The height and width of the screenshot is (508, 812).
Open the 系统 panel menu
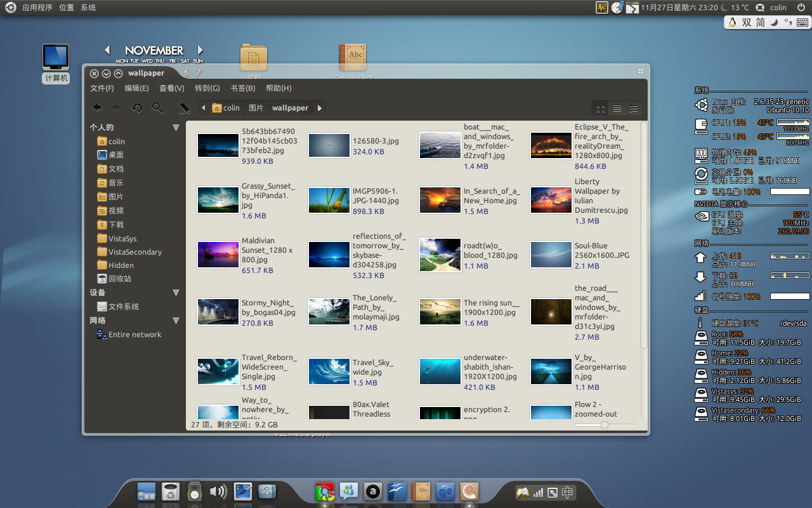[x=88, y=8]
